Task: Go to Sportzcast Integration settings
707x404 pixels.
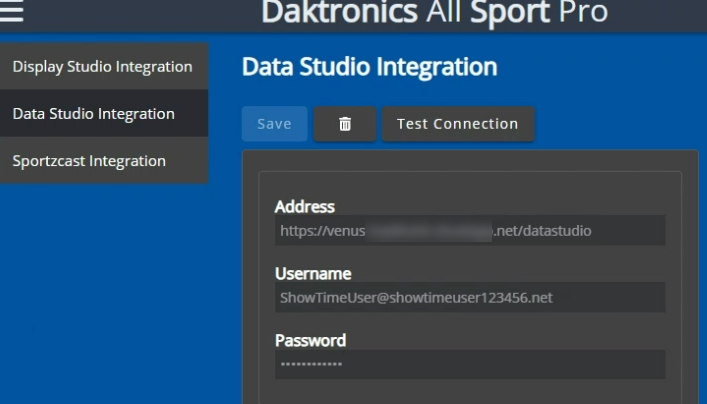Action: [x=89, y=161]
